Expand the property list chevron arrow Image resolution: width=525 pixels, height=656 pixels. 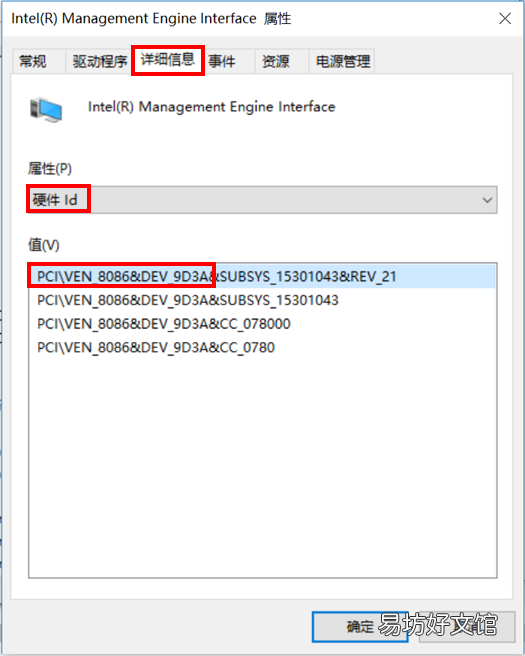coord(487,200)
